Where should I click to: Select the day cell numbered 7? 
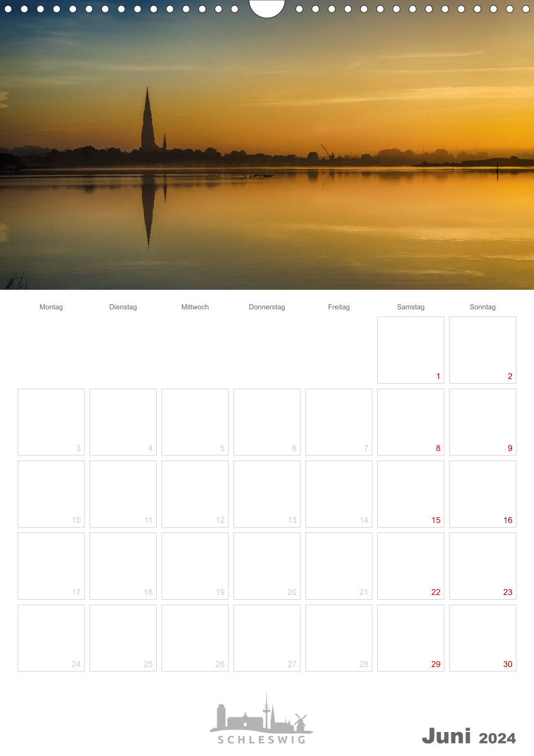click(x=339, y=422)
